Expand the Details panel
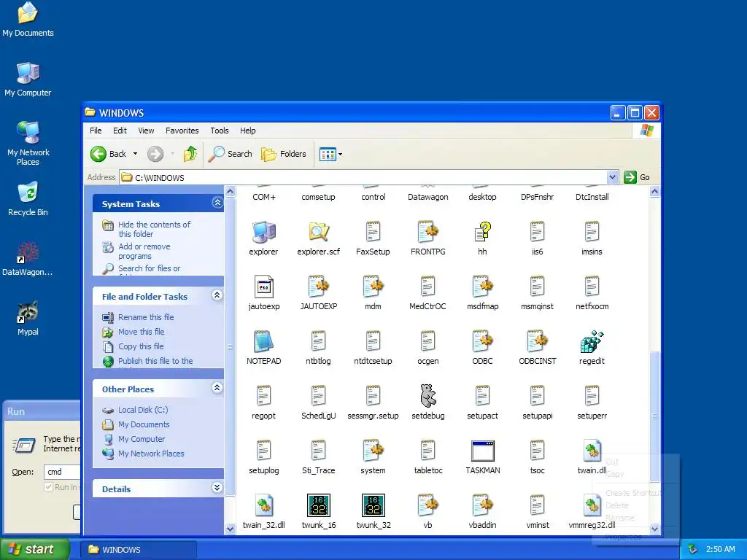The image size is (747, 560). [x=217, y=488]
